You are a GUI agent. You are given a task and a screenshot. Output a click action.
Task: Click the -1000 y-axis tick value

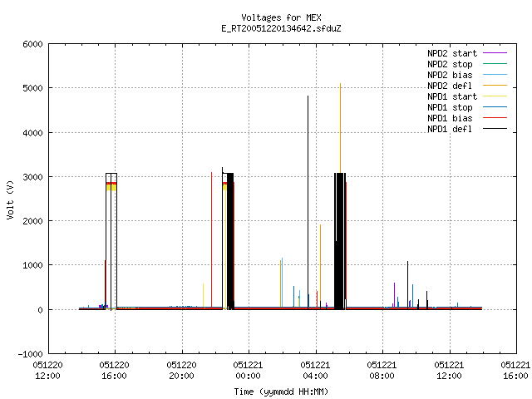click(x=30, y=354)
